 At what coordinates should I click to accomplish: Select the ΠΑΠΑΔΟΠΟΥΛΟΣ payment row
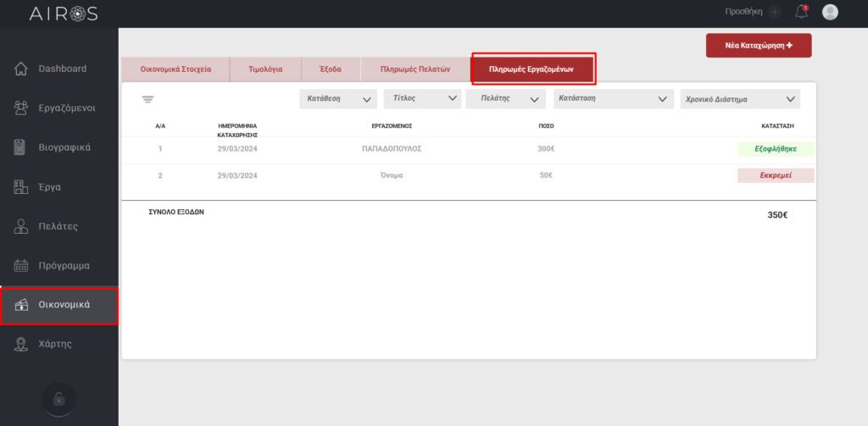click(391, 149)
